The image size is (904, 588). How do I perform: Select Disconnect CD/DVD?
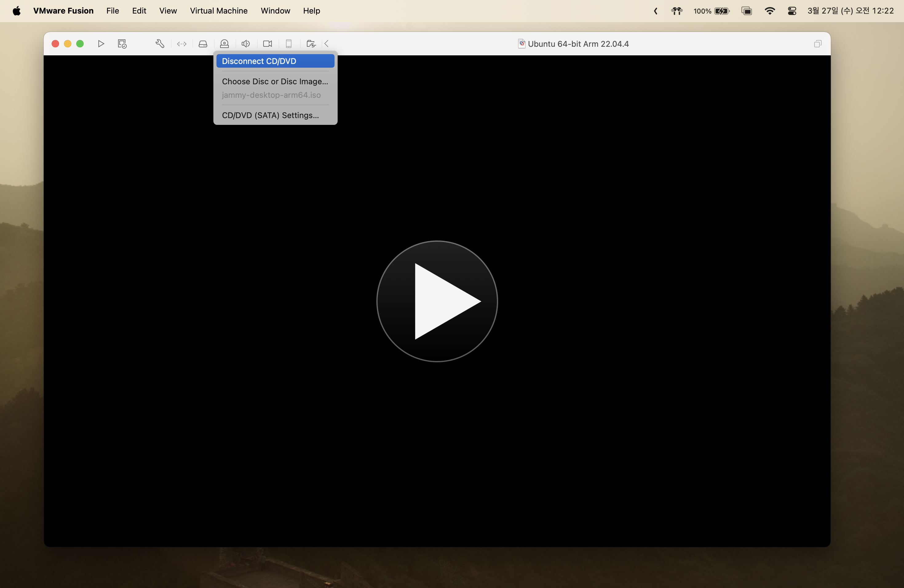[276, 61]
